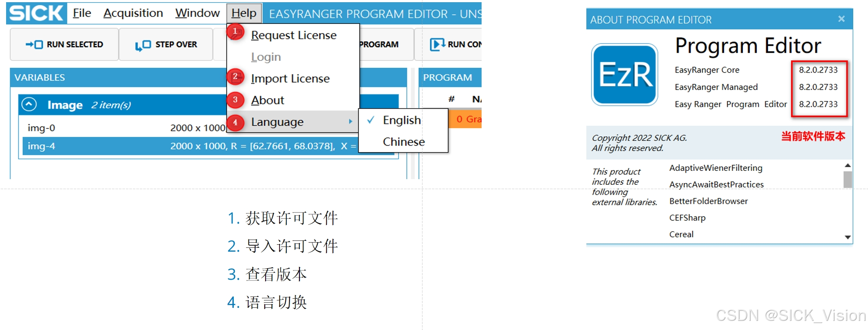Expand the Language submenu
Image resolution: width=868 pixels, height=330 pixels.
293,122
